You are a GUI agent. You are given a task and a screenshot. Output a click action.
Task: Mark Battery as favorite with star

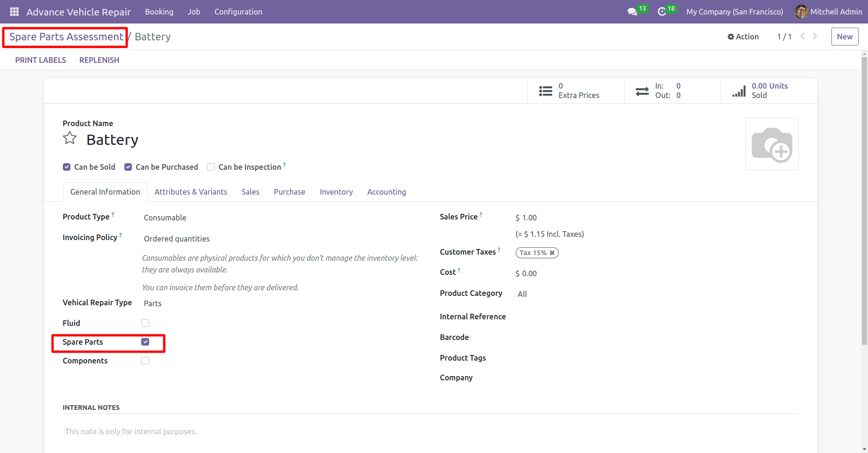[x=70, y=138]
